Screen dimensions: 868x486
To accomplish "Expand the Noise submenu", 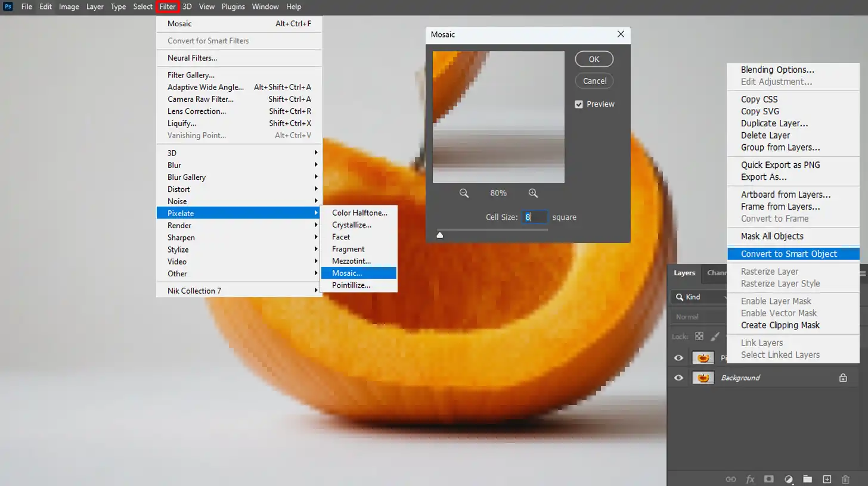I will coord(239,201).
